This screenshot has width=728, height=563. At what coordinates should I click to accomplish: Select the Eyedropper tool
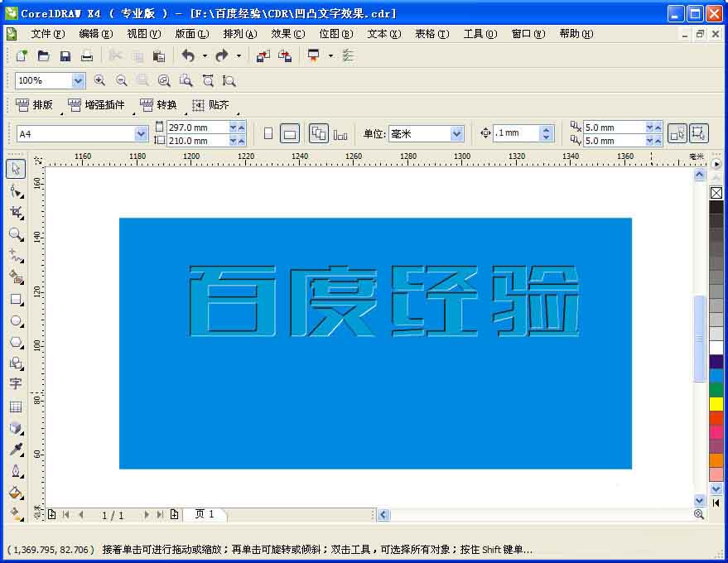17,450
